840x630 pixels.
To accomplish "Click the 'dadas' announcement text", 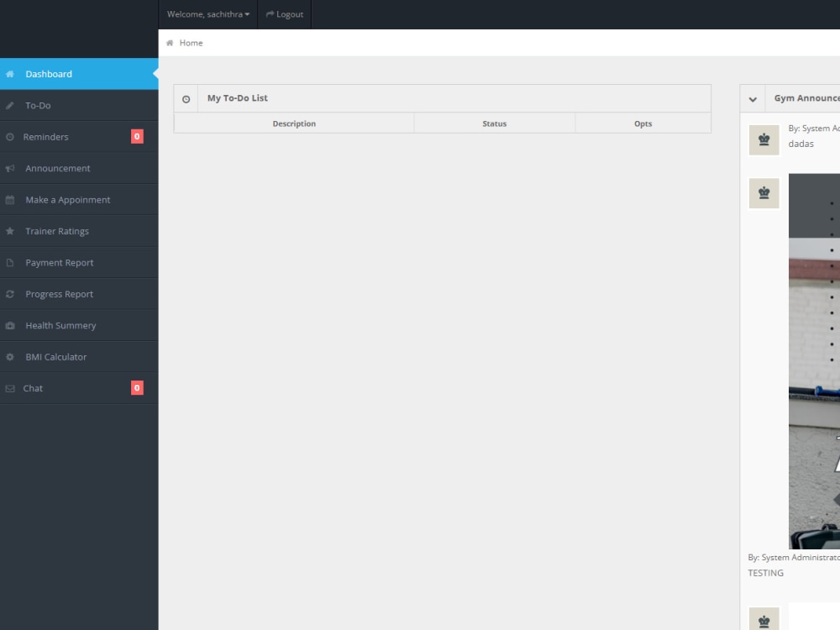I will (x=801, y=144).
